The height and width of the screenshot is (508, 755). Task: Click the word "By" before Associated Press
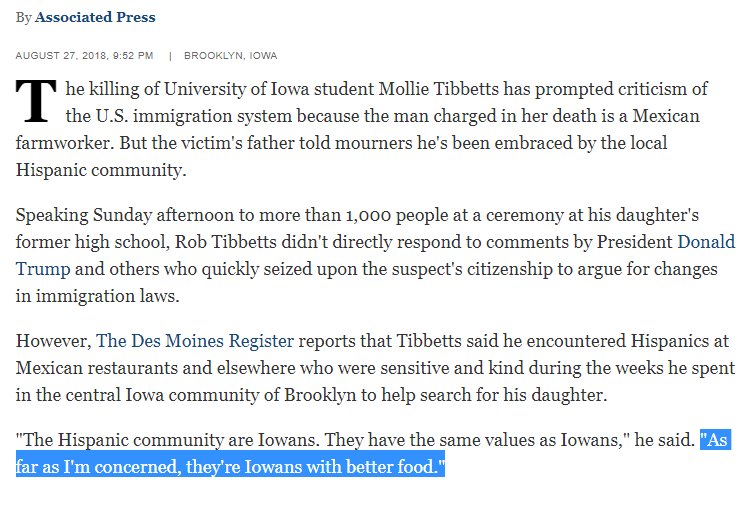(24, 18)
